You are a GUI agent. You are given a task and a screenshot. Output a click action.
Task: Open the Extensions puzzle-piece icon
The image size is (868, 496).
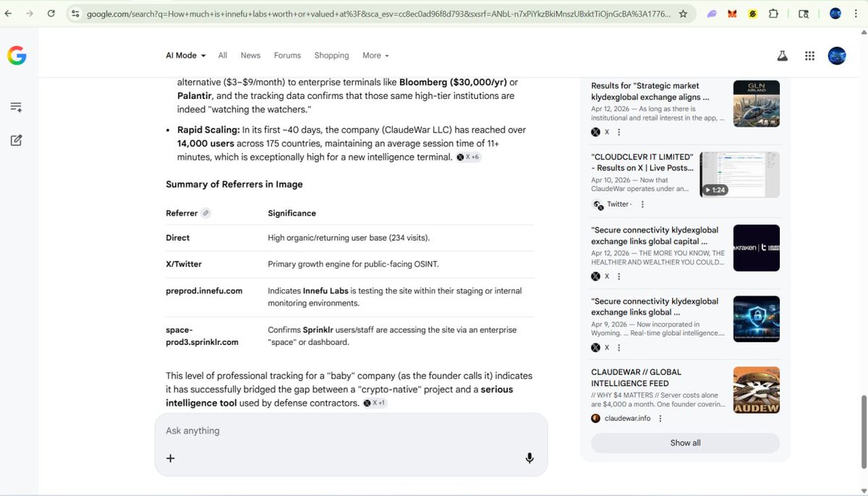[774, 13]
